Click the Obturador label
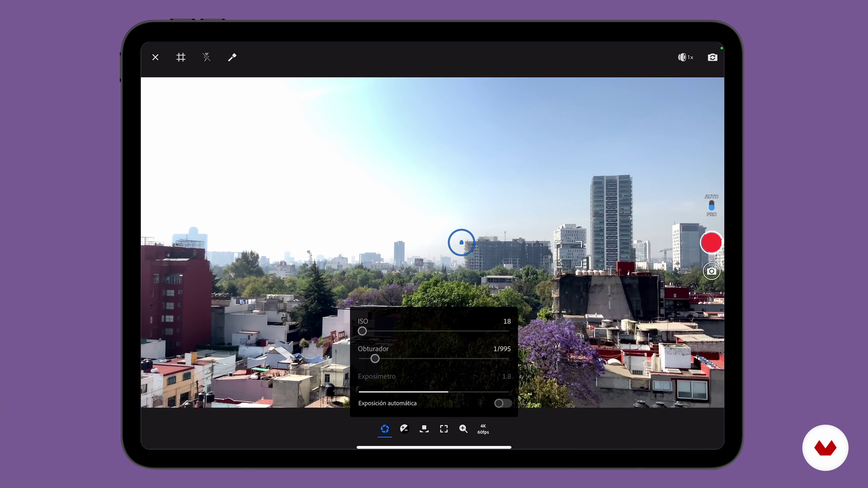Screen dimensions: 868x488 (373, 349)
